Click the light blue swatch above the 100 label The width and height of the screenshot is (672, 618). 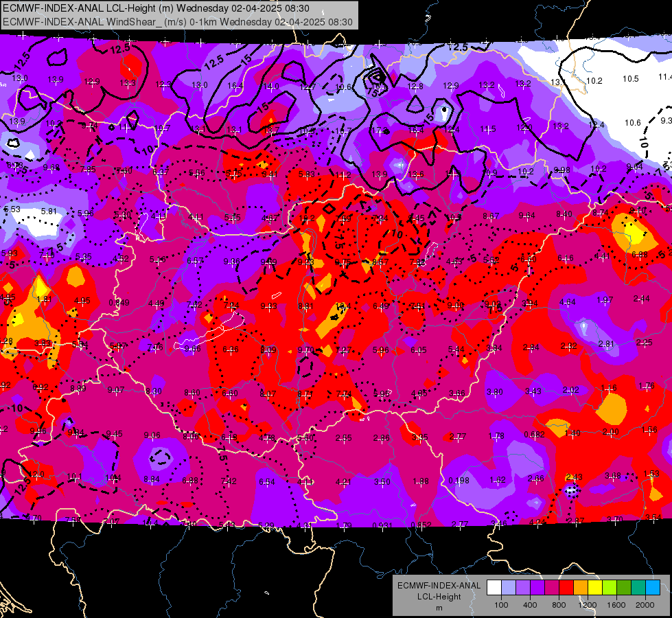coord(508,588)
